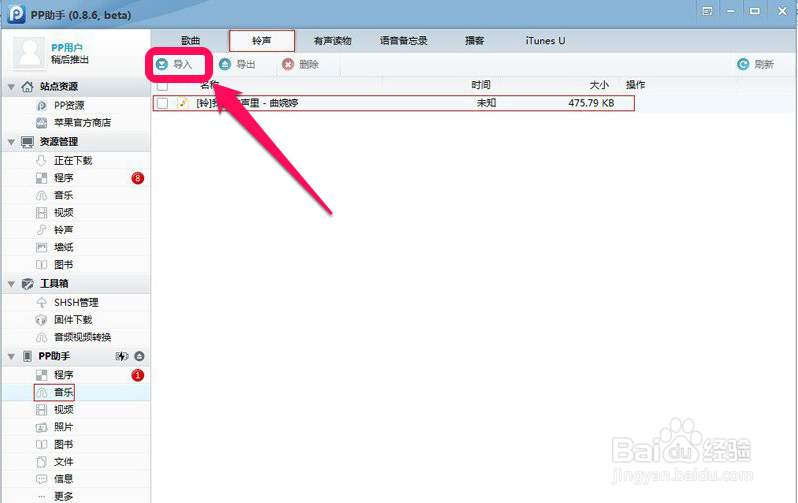Collapse the 工具箱 section
This screenshot has height=503, width=798.
[x=11, y=284]
